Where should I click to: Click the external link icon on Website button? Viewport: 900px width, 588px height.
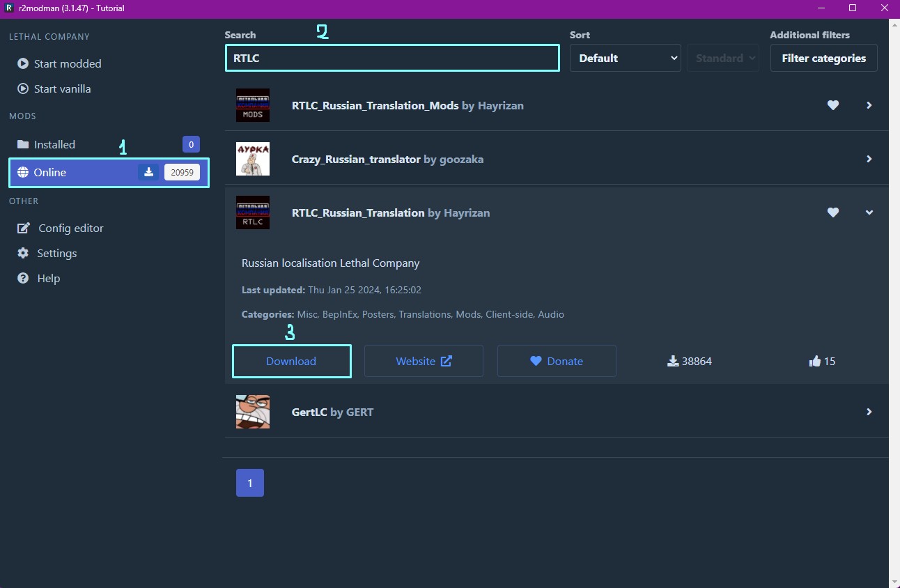[x=447, y=361]
